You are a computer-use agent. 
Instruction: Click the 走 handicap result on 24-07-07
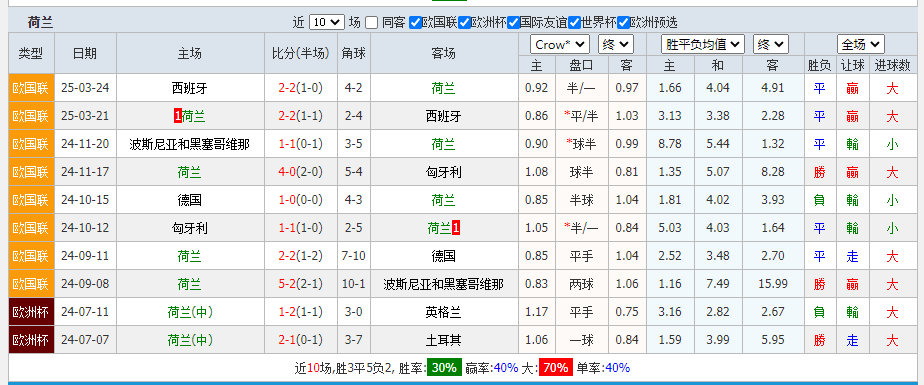point(852,340)
